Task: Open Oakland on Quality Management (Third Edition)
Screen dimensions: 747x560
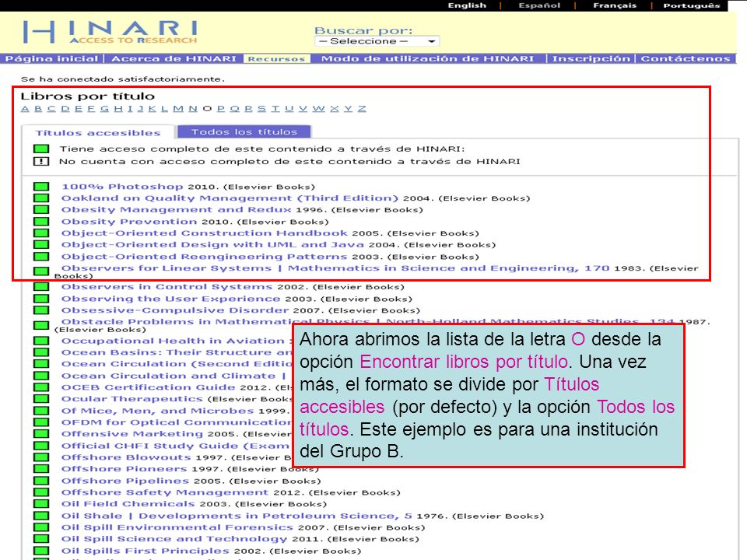Action: (230, 198)
